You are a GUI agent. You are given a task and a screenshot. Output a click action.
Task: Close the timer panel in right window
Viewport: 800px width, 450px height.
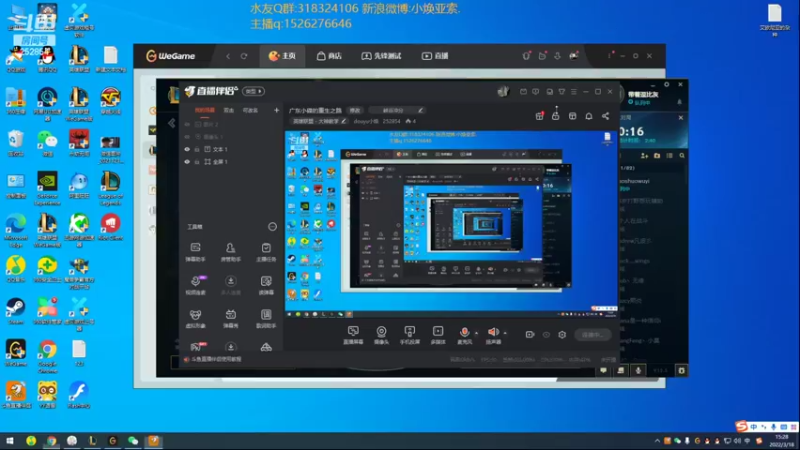click(681, 117)
